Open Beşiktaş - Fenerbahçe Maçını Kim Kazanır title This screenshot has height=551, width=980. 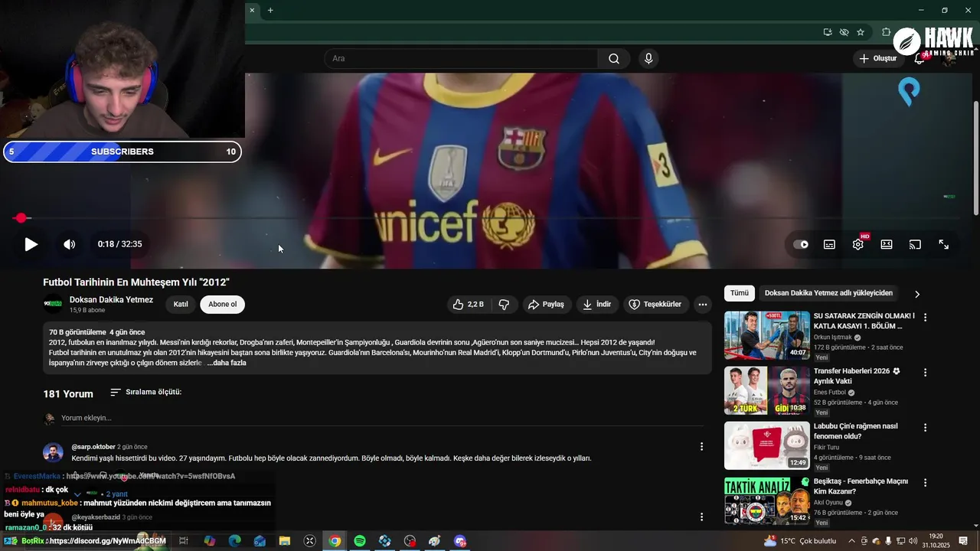point(861,486)
